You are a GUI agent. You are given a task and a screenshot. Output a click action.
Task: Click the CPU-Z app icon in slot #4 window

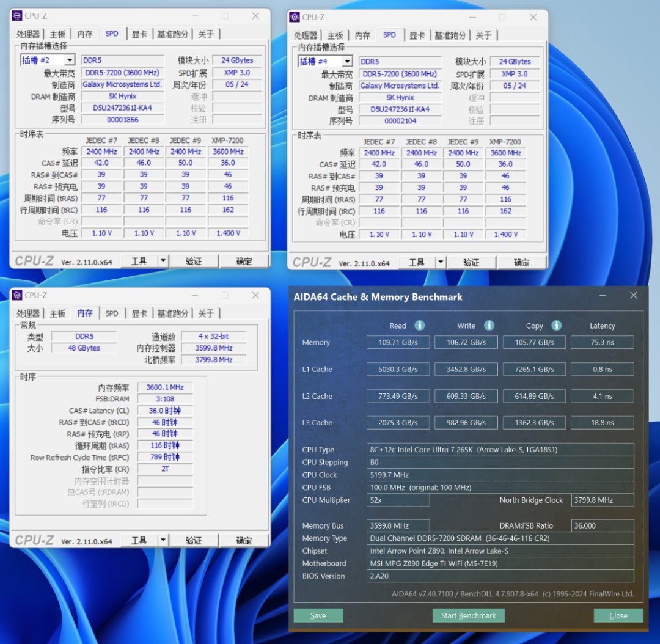pyautogui.click(x=295, y=17)
